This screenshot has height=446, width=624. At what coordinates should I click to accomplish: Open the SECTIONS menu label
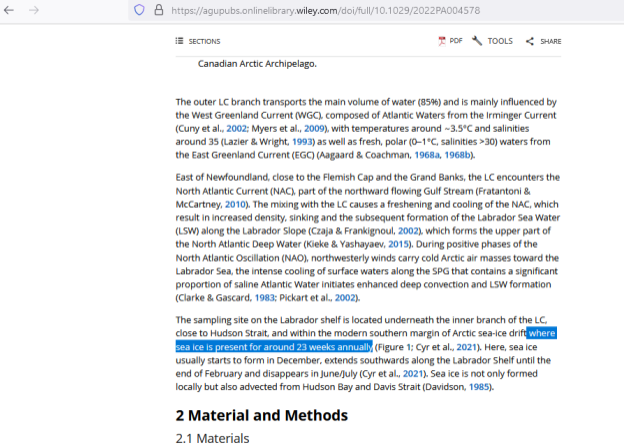tap(204, 41)
